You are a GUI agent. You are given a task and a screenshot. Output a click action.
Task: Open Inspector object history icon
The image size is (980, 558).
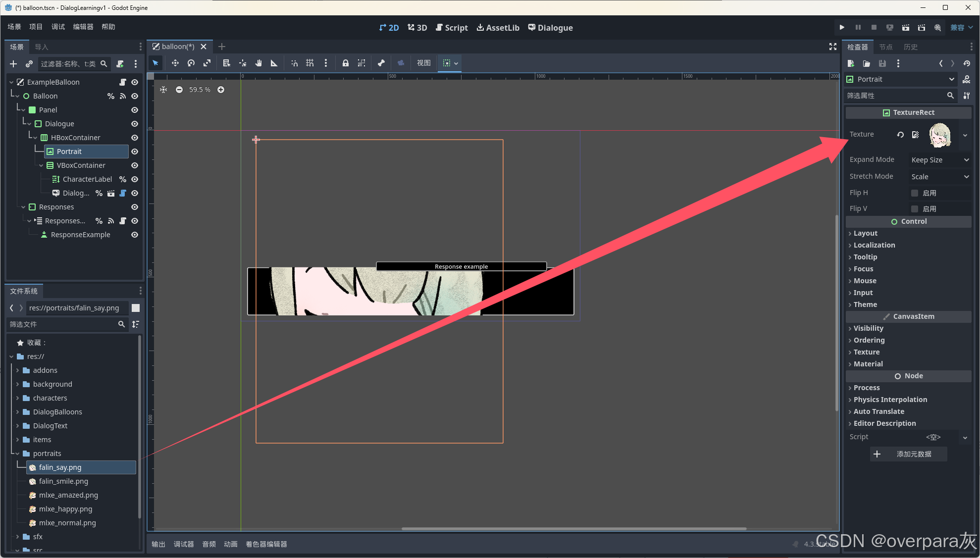click(x=967, y=63)
